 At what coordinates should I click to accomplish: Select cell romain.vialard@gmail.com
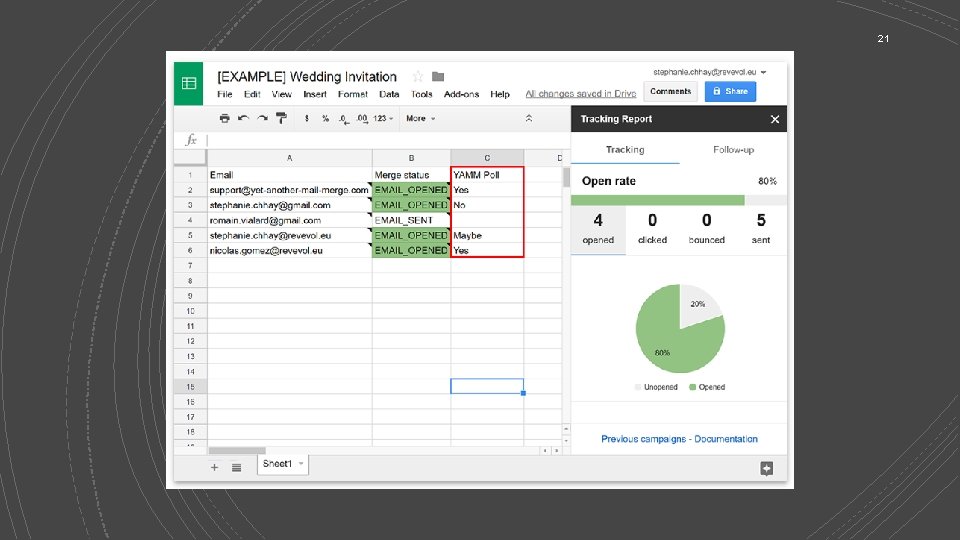point(290,220)
